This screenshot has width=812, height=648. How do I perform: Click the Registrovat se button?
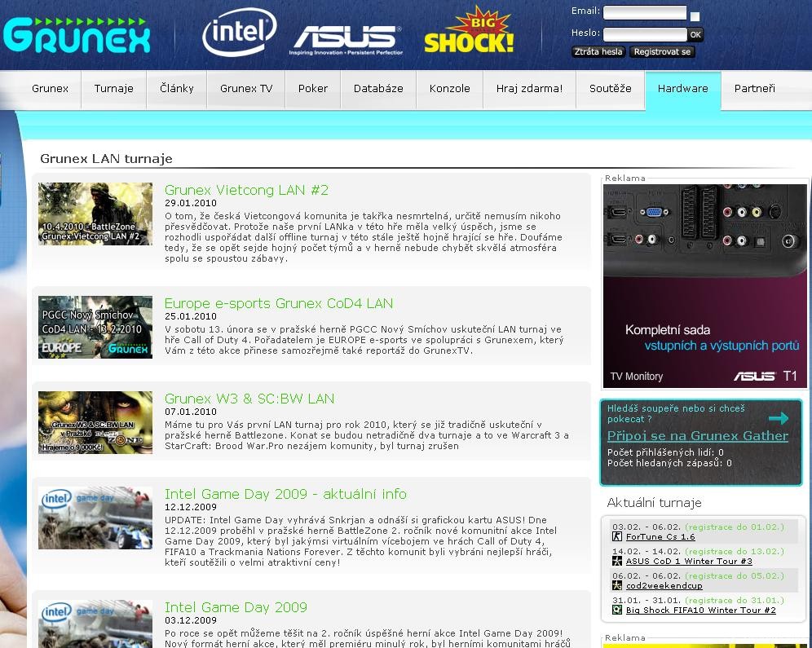click(662, 51)
